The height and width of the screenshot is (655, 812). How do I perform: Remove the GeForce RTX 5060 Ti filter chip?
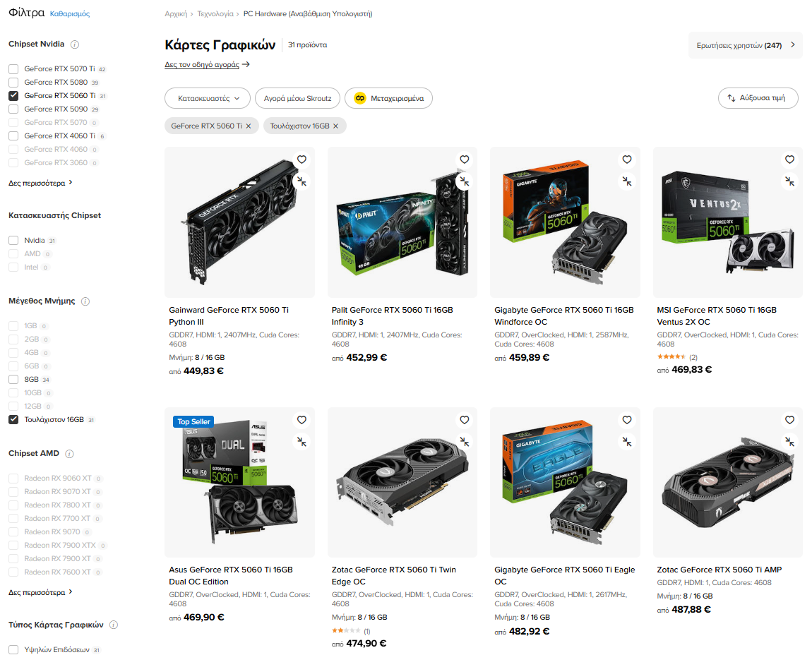(249, 126)
